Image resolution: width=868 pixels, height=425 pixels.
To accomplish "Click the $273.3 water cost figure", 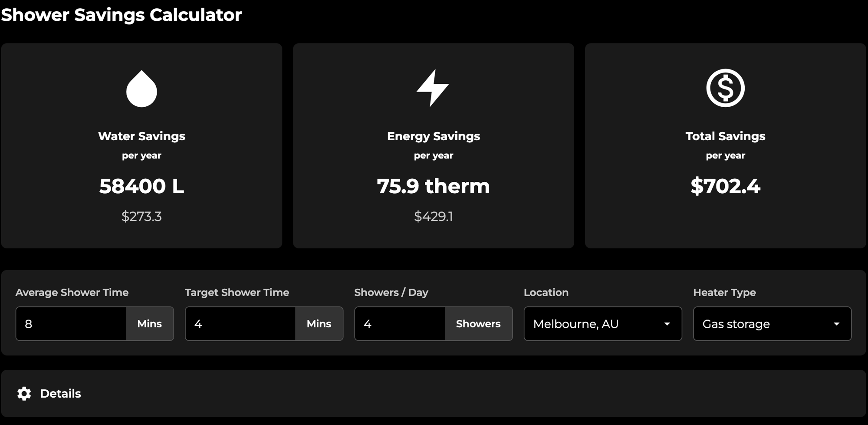I will [141, 216].
